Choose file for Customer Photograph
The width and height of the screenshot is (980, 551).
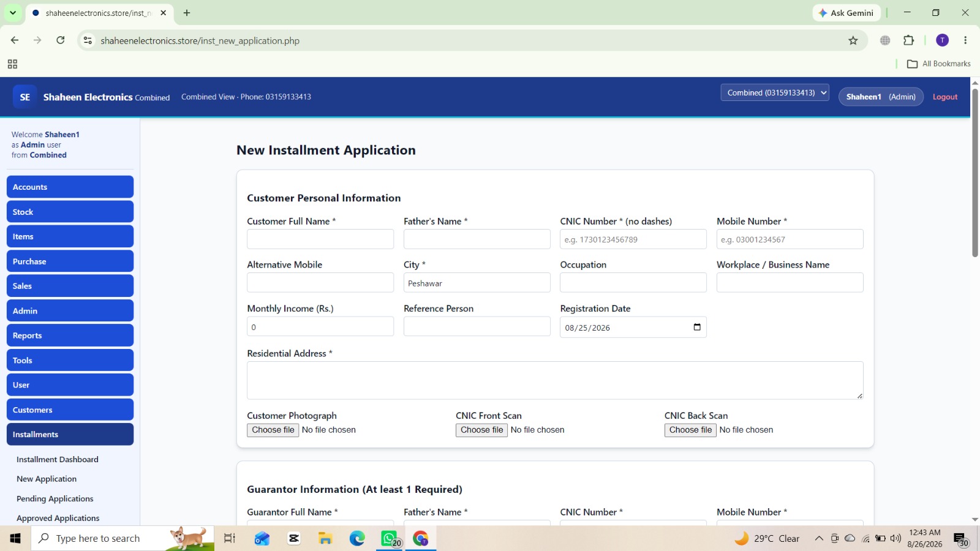pyautogui.click(x=273, y=430)
